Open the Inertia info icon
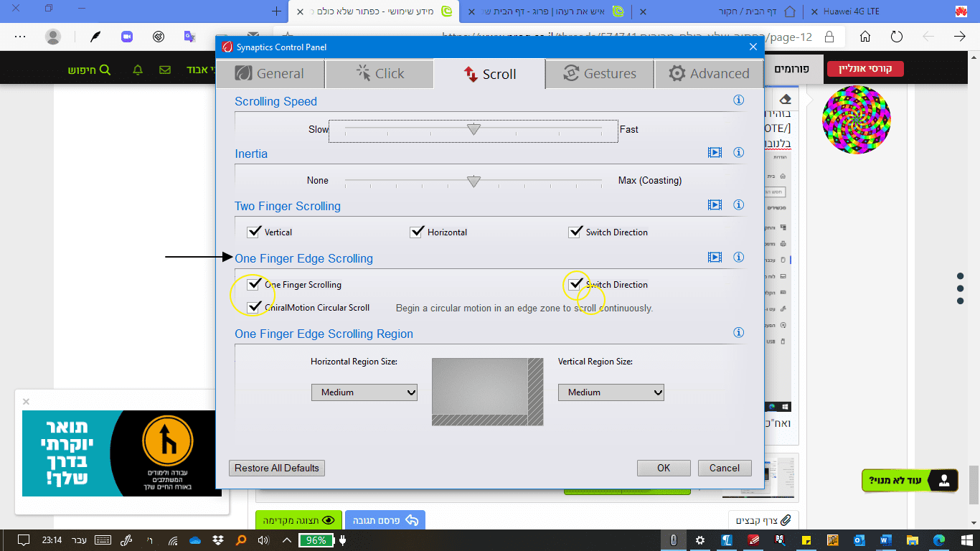Screen dimensions: 980x551 click(x=738, y=153)
